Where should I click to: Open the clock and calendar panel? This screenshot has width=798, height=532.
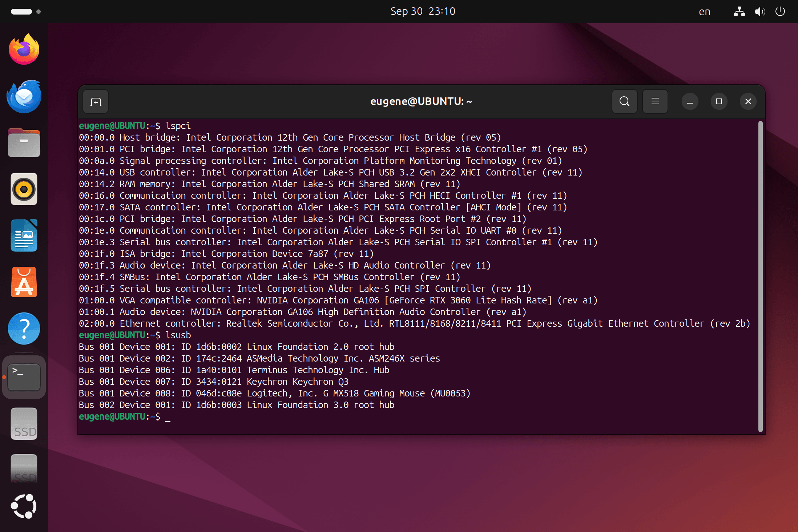(x=423, y=11)
